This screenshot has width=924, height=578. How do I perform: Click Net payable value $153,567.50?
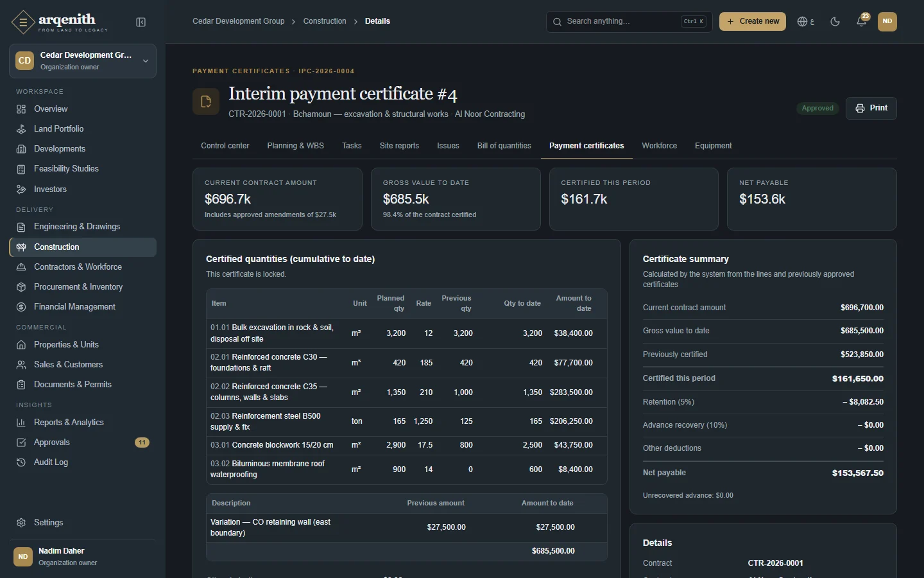(x=857, y=473)
